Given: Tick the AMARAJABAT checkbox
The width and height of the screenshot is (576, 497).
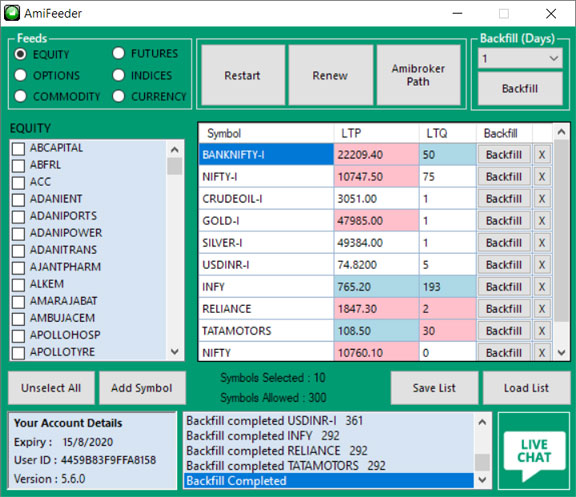Looking at the screenshot, I should pyautogui.click(x=18, y=302).
